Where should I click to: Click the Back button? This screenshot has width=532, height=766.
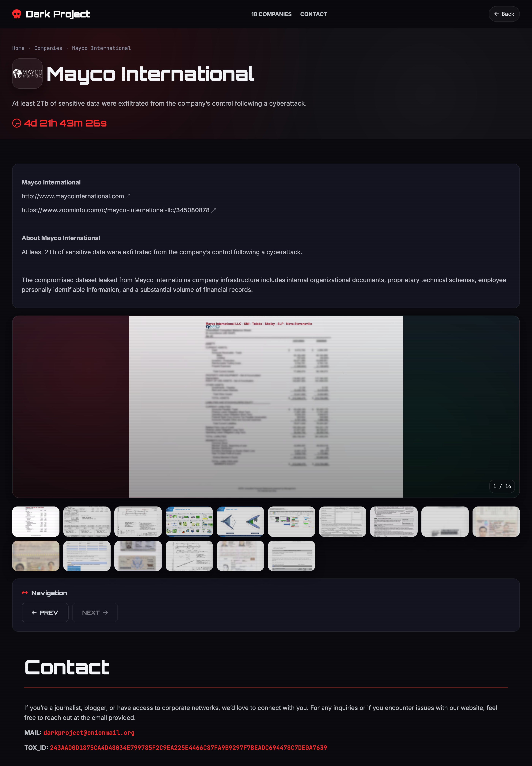(x=504, y=14)
